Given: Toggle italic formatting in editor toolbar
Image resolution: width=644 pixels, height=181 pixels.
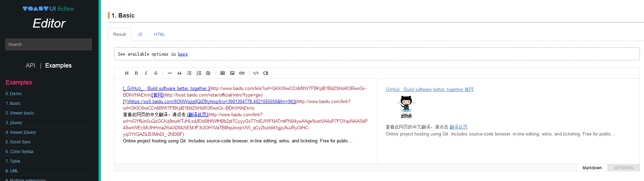Looking at the screenshot, I should [x=146, y=73].
